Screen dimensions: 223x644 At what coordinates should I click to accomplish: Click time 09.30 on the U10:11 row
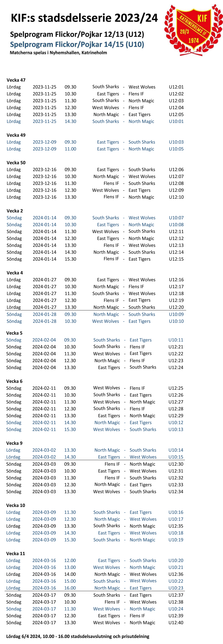tap(70, 340)
